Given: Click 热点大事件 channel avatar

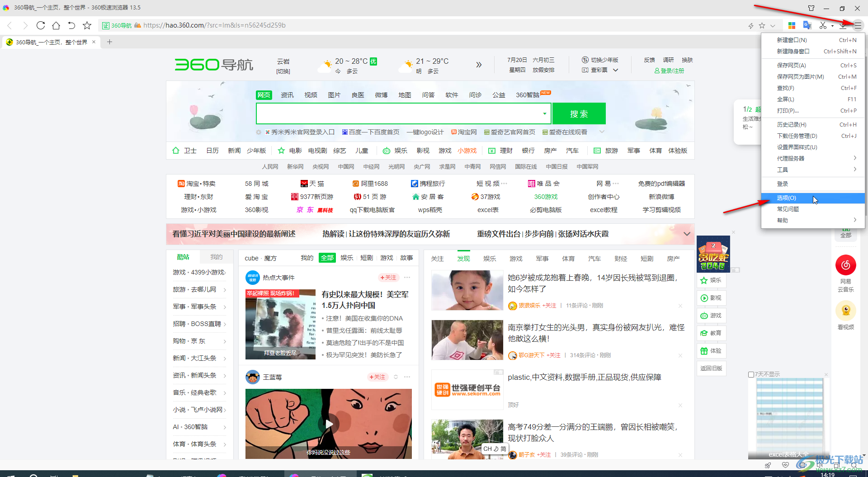Looking at the screenshot, I should [253, 278].
